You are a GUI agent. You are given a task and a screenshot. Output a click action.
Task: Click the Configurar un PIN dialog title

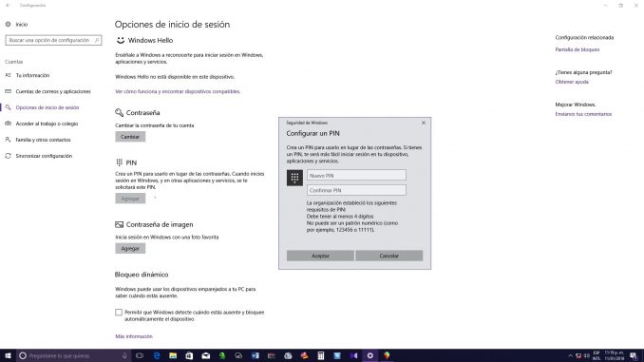(x=313, y=134)
